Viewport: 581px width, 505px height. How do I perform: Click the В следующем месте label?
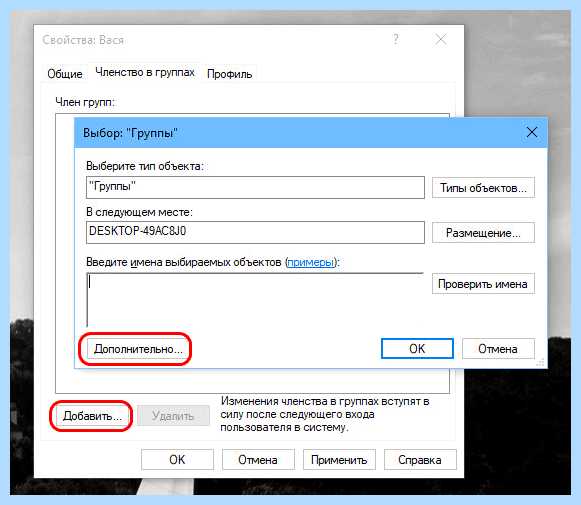pyautogui.click(x=139, y=212)
